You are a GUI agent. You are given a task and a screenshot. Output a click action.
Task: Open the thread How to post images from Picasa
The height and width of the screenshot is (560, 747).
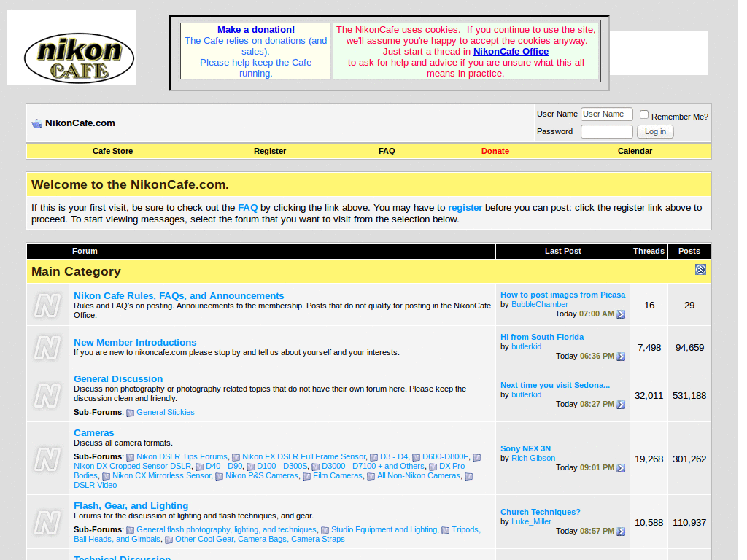[x=562, y=295]
